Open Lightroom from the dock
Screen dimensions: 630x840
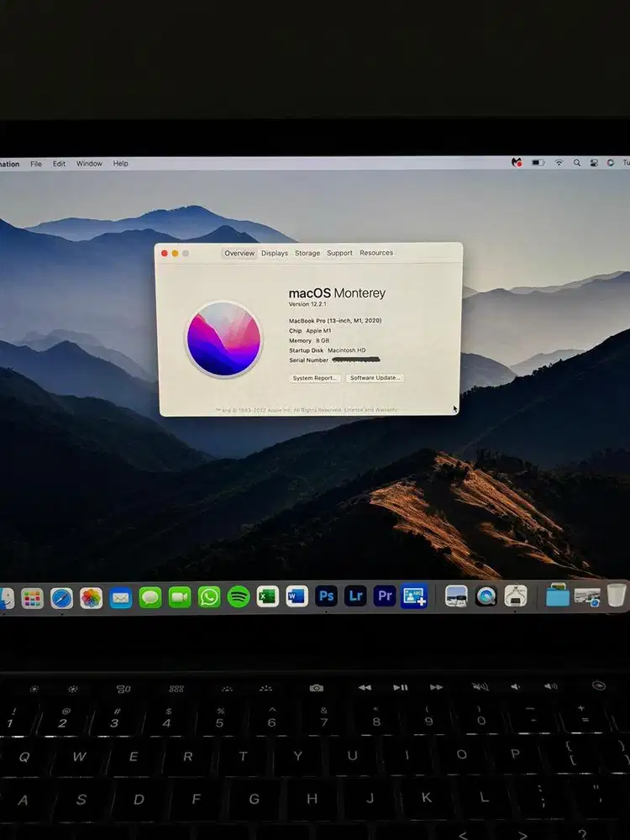(x=355, y=596)
